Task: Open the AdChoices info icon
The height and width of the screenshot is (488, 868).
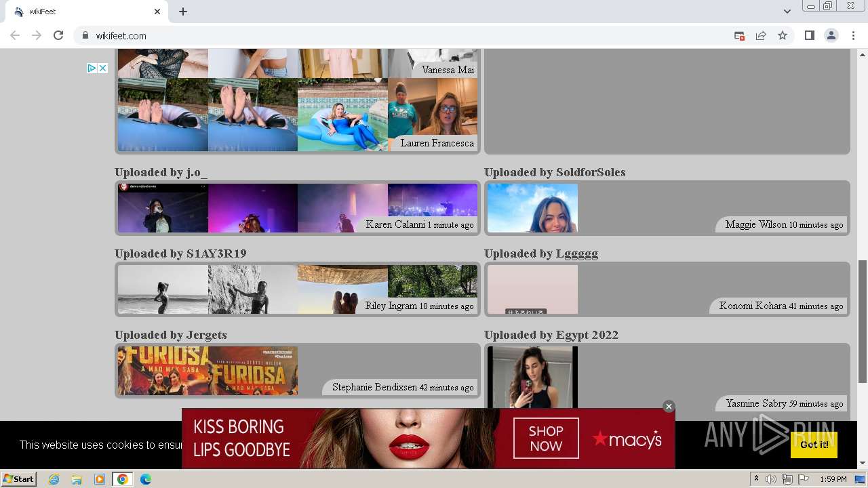Action: click(92, 68)
